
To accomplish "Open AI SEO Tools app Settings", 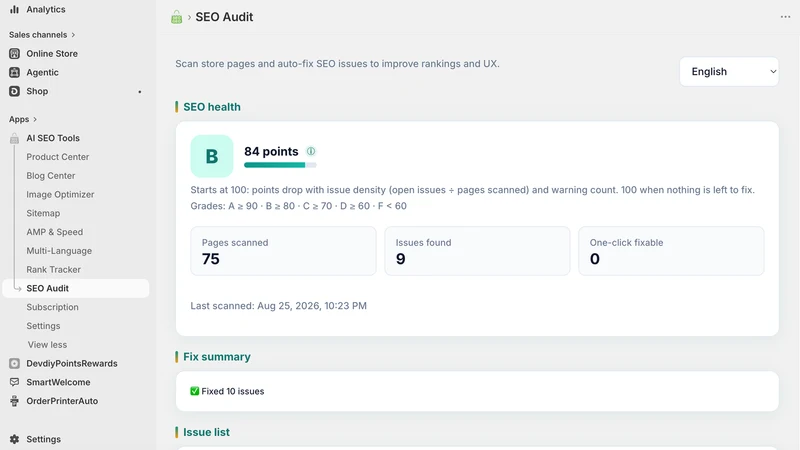I will click(43, 326).
